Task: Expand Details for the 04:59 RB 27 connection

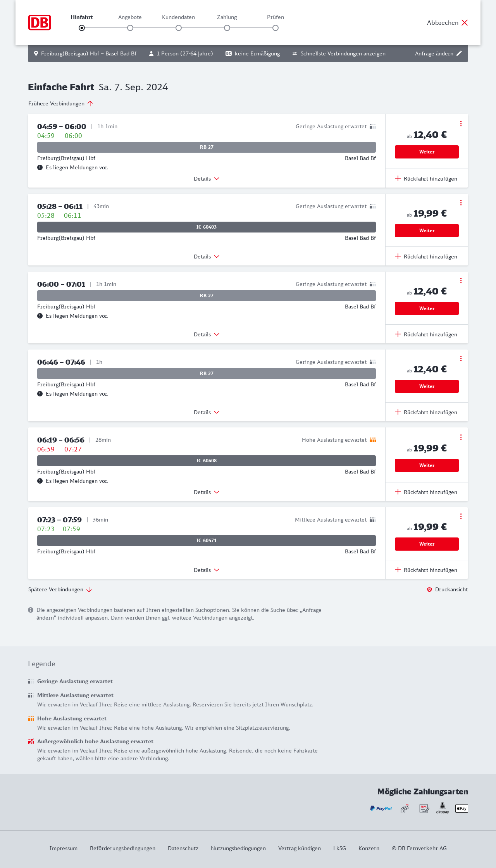Action: tap(207, 179)
